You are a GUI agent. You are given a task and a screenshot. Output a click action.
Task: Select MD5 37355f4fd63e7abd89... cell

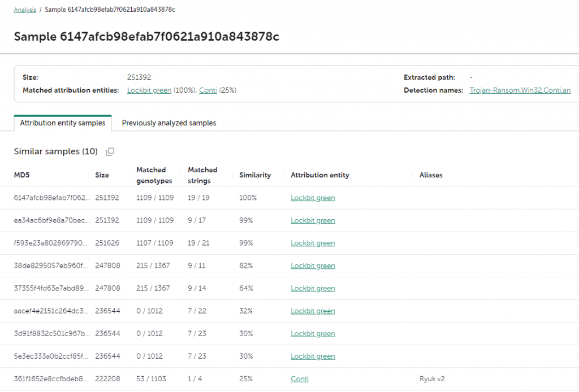[x=51, y=288]
